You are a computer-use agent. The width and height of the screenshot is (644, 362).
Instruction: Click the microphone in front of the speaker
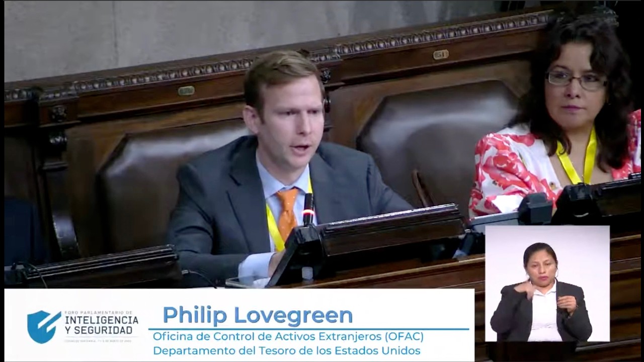click(x=308, y=209)
